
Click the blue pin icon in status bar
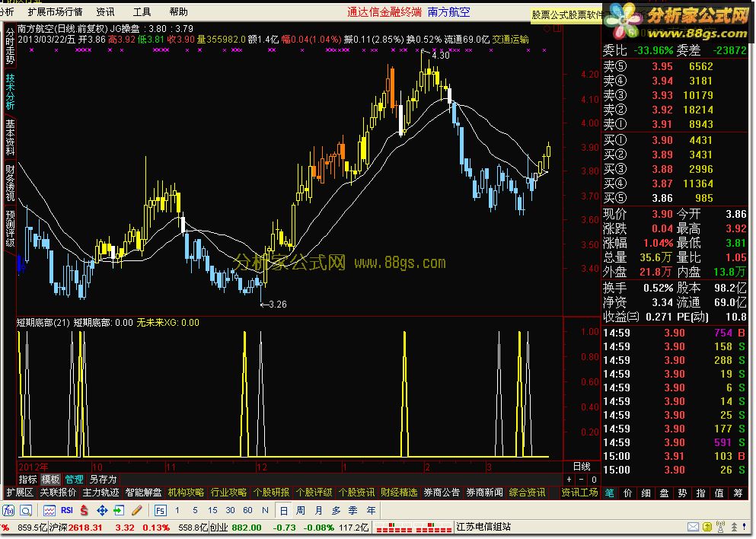pos(745,527)
